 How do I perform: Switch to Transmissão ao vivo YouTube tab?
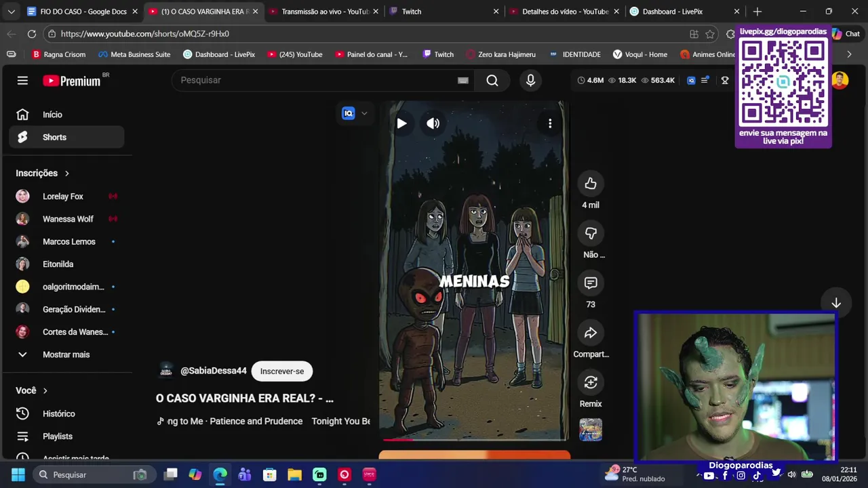[x=322, y=12]
